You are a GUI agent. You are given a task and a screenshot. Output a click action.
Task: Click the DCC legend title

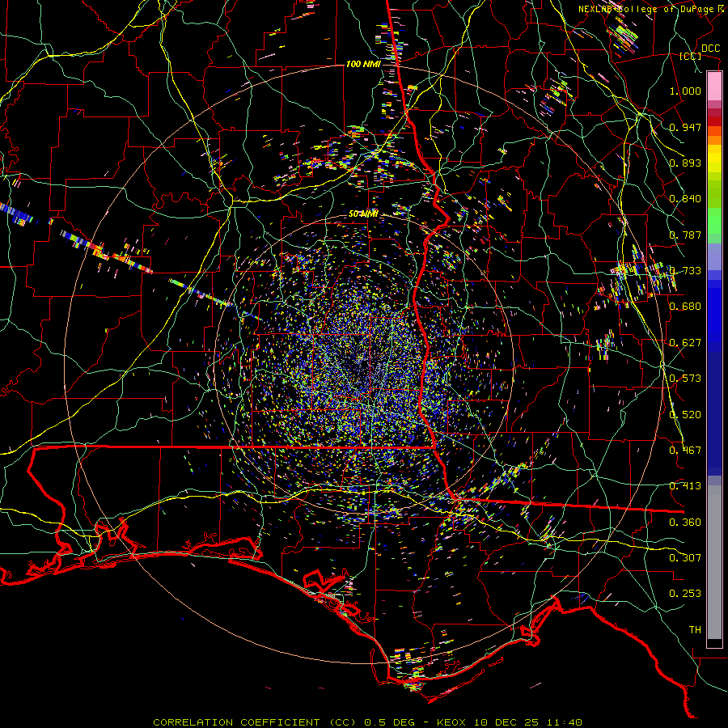711,49
